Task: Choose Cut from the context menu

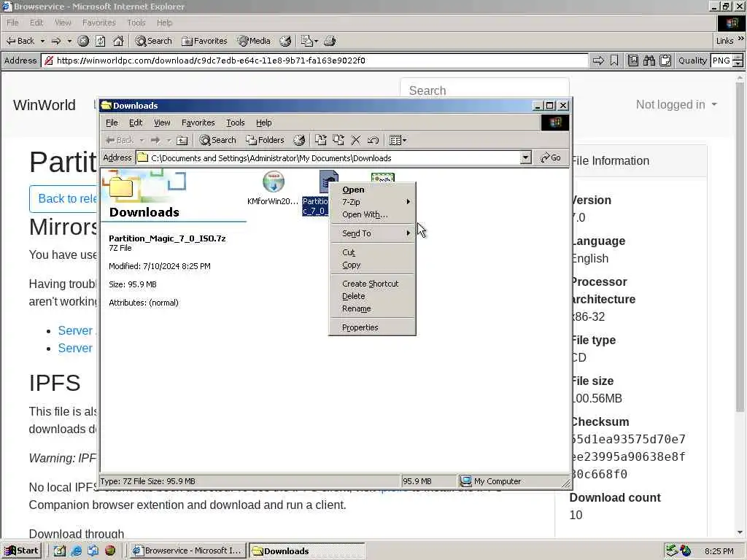Action: point(373,252)
